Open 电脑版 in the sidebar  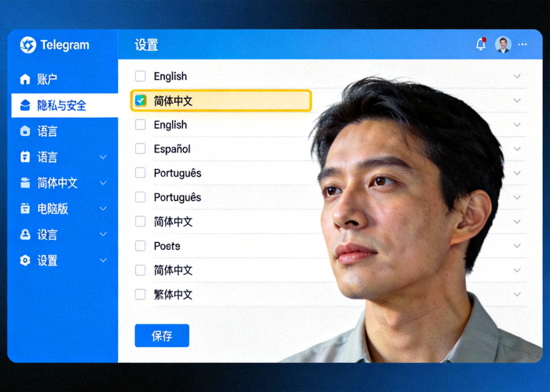[53, 209]
